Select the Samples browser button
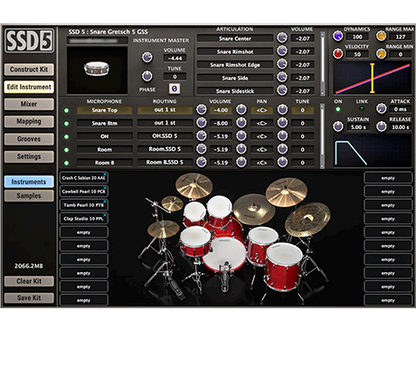416x376 pixels. click(29, 196)
